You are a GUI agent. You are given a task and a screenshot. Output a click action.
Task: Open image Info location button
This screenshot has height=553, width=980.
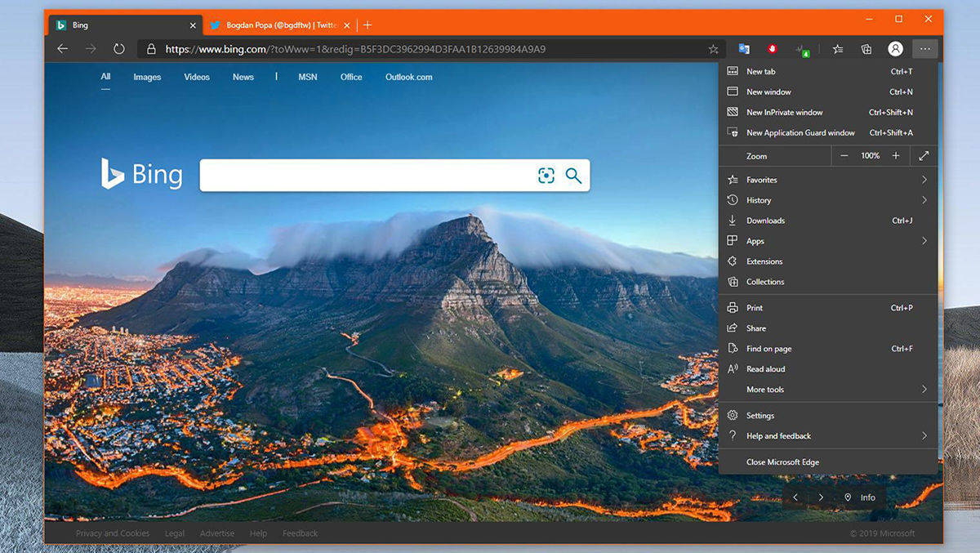859,497
